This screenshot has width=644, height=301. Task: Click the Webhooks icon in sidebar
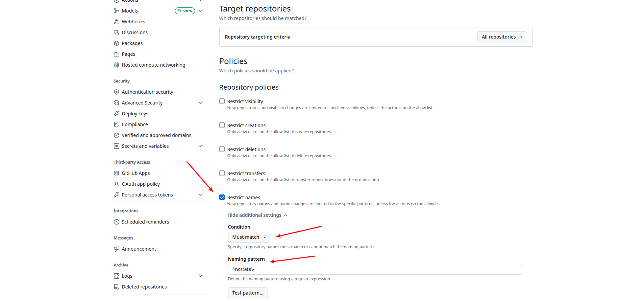117,22
